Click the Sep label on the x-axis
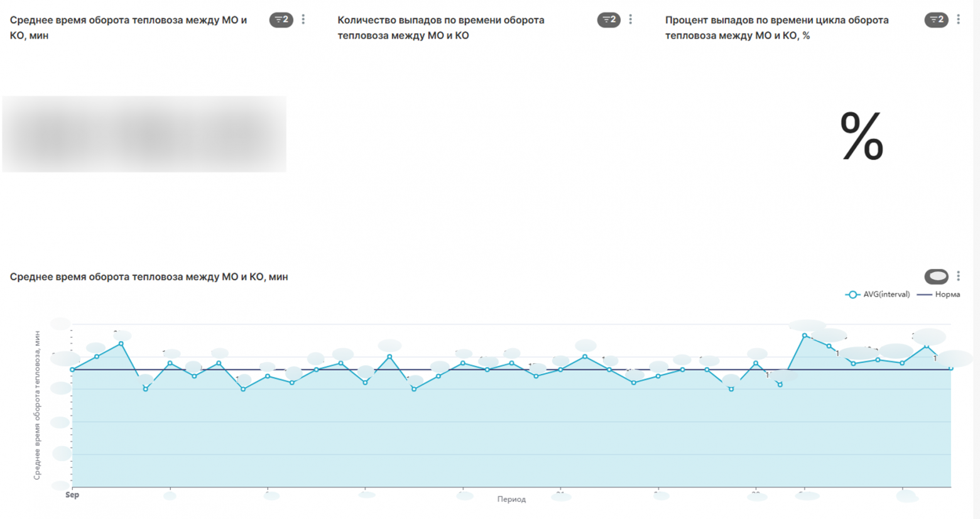 pos(72,495)
